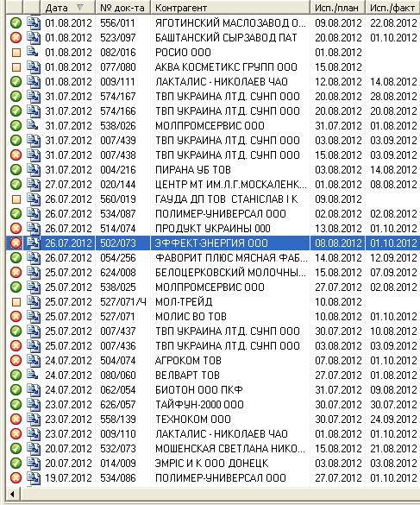Viewport: 420px width, 505px height.
Task: Click red cross status icon for 523/097
Action: 16,38
